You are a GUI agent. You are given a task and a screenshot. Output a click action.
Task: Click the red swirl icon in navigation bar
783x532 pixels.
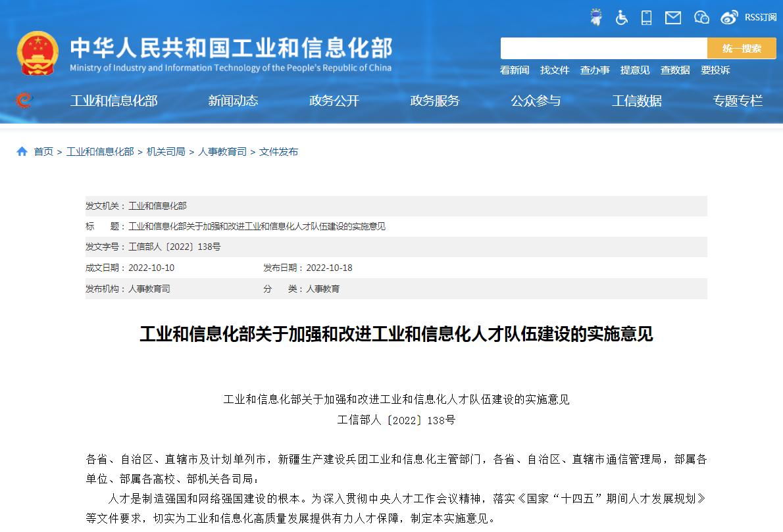[x=24, y=101]
